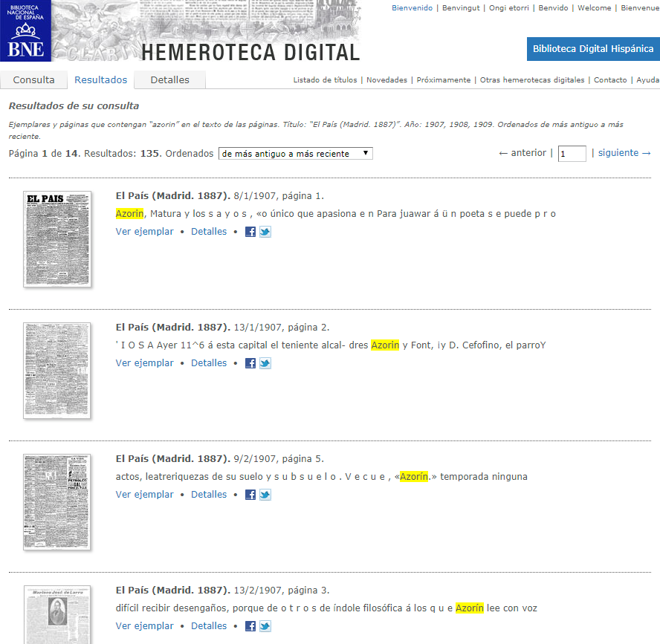This screenshot has height=644, width=660.
Task: Click the page number input field
Action: click(x=572, y=154)
